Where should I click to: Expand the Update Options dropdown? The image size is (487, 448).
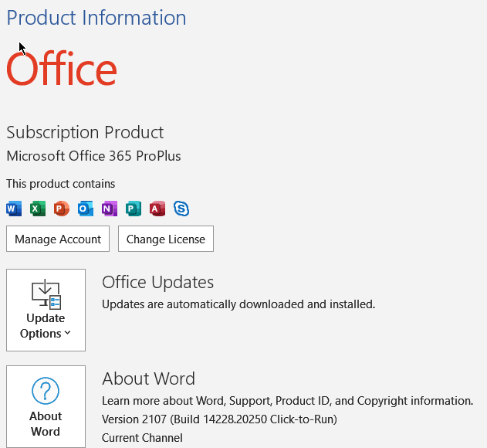46,310
